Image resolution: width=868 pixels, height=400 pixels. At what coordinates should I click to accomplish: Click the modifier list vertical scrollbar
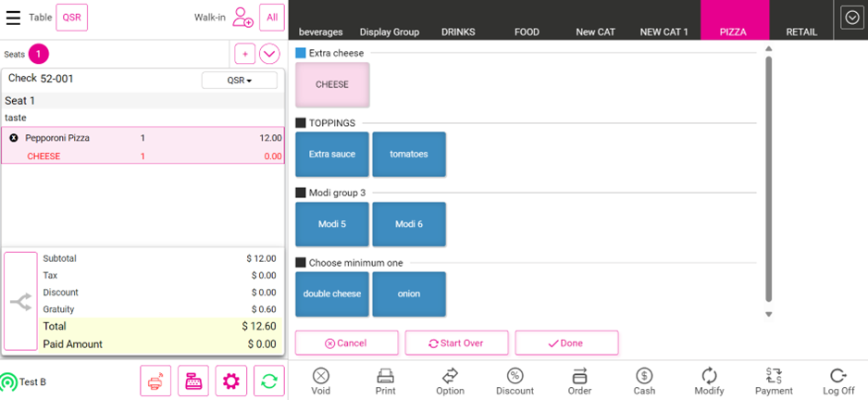768,176
